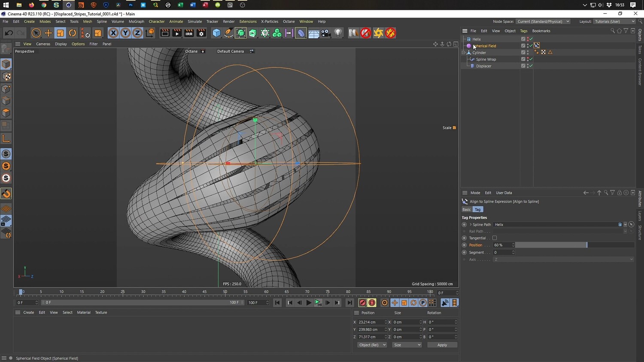The width and height of the screenshot is (644, 362).
Task: Click the Align to Spline tag icon
Action: point(537,45)
